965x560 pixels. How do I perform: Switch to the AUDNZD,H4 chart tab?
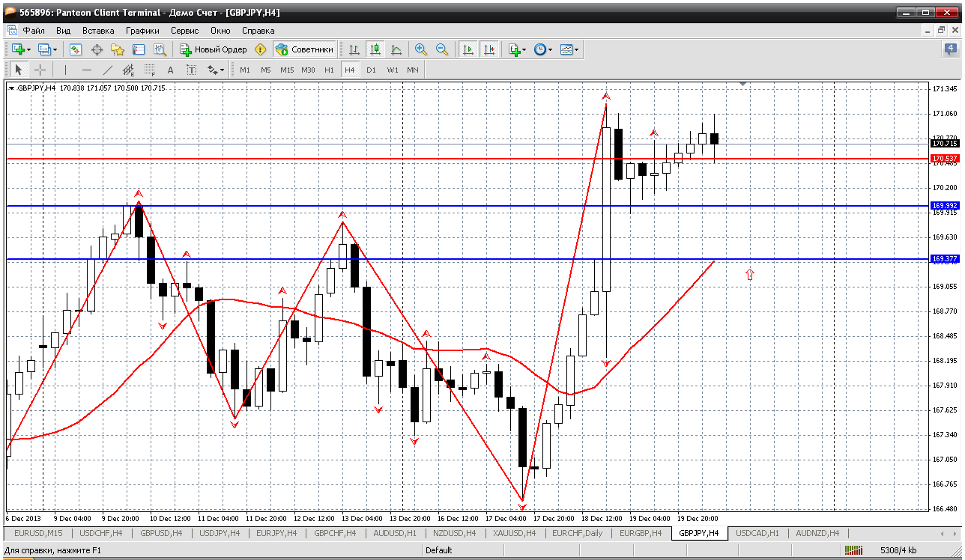pyautogui.click(x=817, y=533)
